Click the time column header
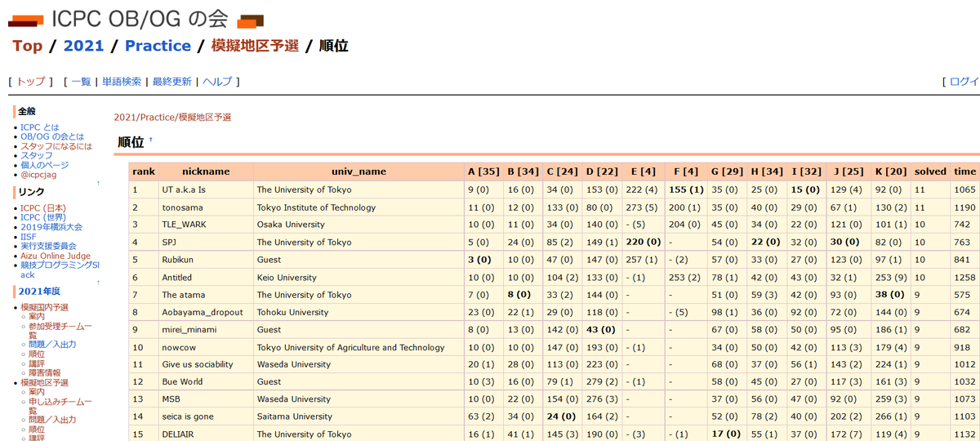The width and height of the screenshot is (980, 441). coord(964,171)
